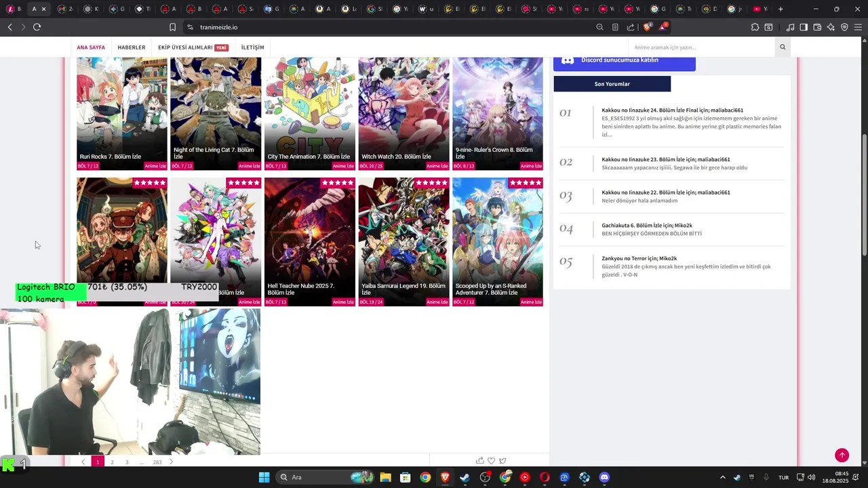Viewport: 868px width, 488px height.
Task: Click the anime search input field
Action: [701, 47]
